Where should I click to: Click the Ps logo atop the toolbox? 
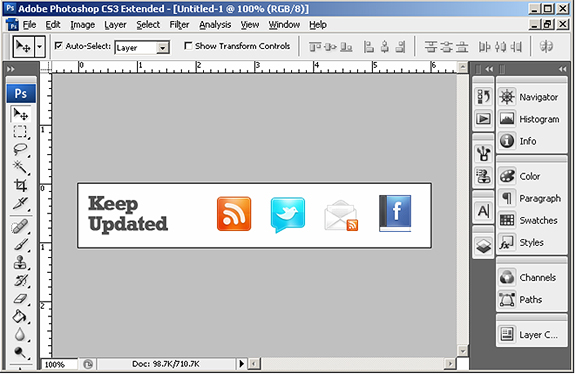pos(21,93)
